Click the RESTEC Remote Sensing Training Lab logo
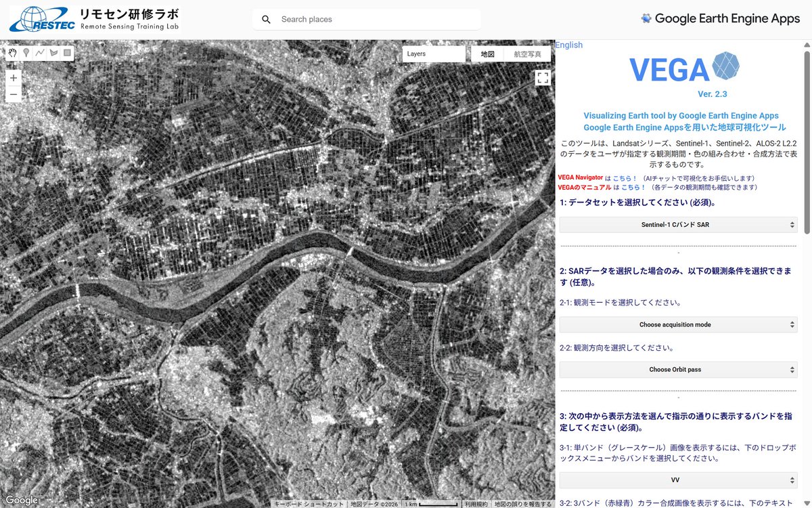The image size is (812, 508). pyautogui.click(x=95, y=19)
